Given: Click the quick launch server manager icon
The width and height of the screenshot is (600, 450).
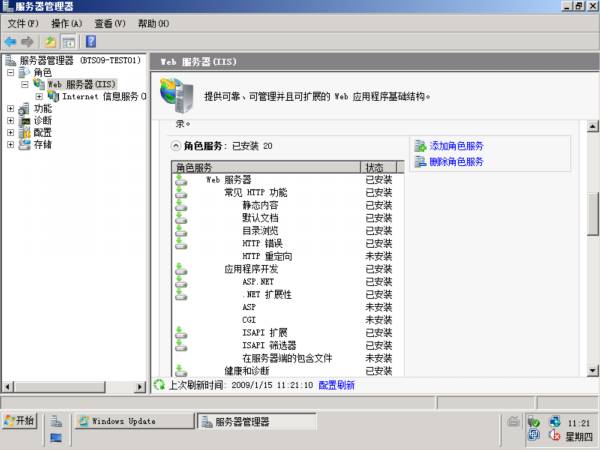Looking at the screenshot, I should (x=56, y=421).
